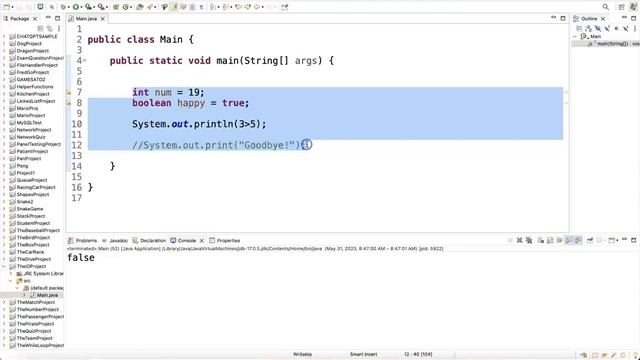Close the Main.java editor tab
Screen dimensions: 640x360
click(103, 19)
